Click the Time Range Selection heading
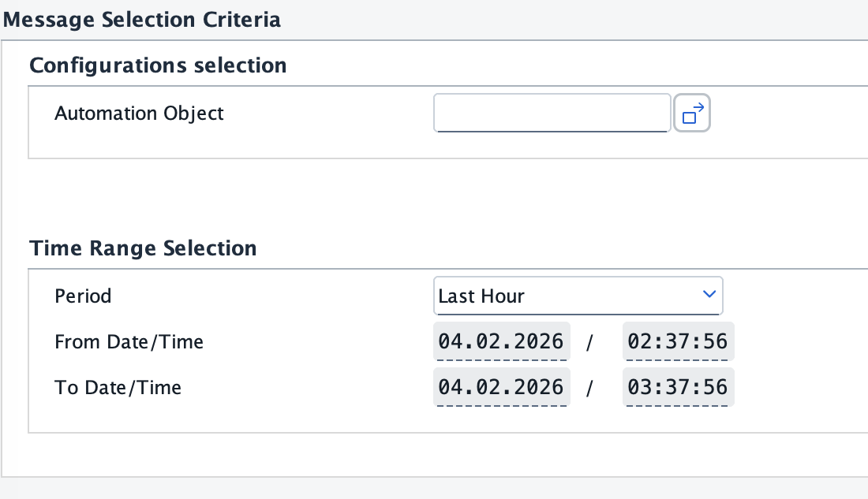This screenshot has width=868, height=499. point(143,248)
